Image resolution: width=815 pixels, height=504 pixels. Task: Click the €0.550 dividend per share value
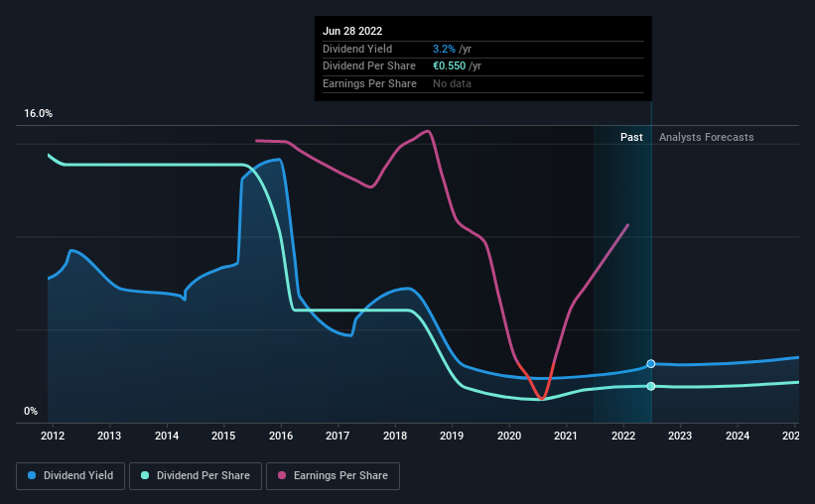click(x=449, y=66)
